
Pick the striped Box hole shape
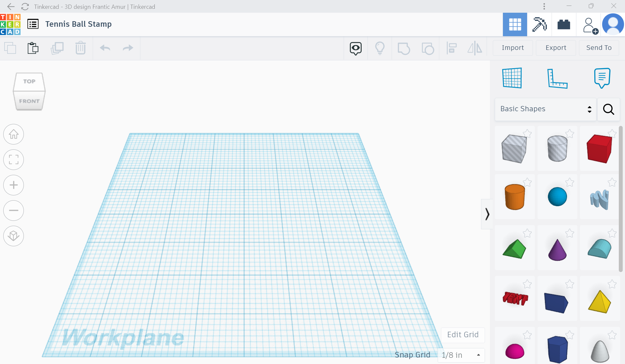(x=514, y=149)
